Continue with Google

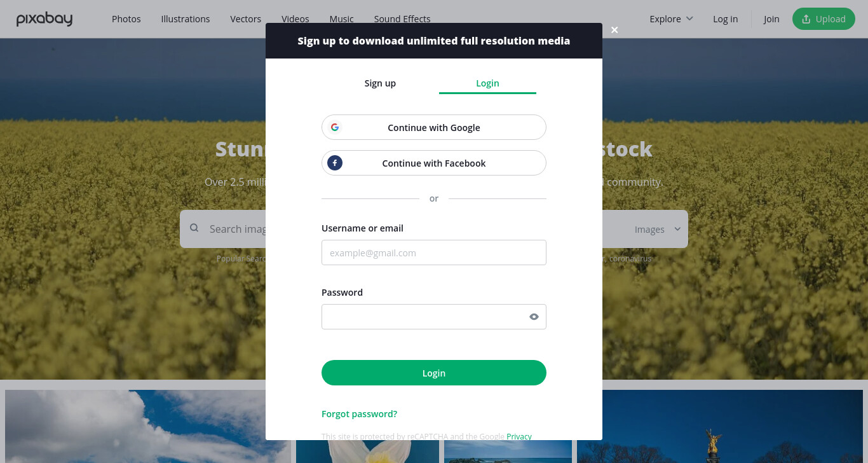434,127
